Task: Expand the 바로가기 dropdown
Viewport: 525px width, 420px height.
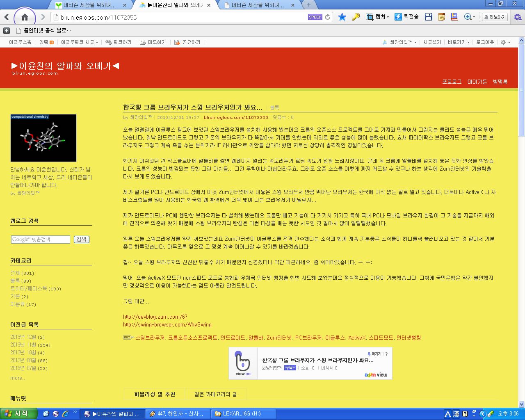Action: pos(459,42)
